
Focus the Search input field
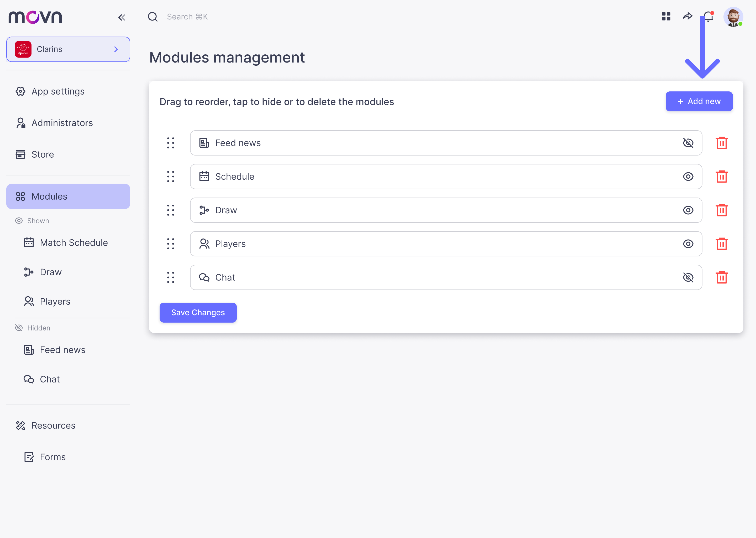(x=187, y=17)
